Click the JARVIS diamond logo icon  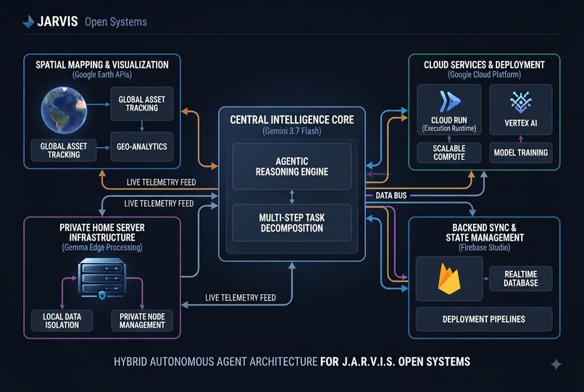tap(28, 22)
